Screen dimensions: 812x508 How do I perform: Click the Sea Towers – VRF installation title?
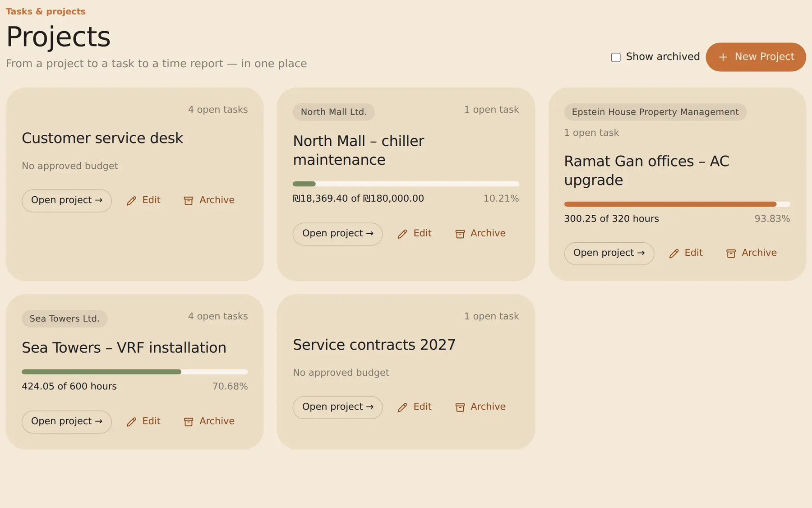pyautogui.click(x=124, y=348)
